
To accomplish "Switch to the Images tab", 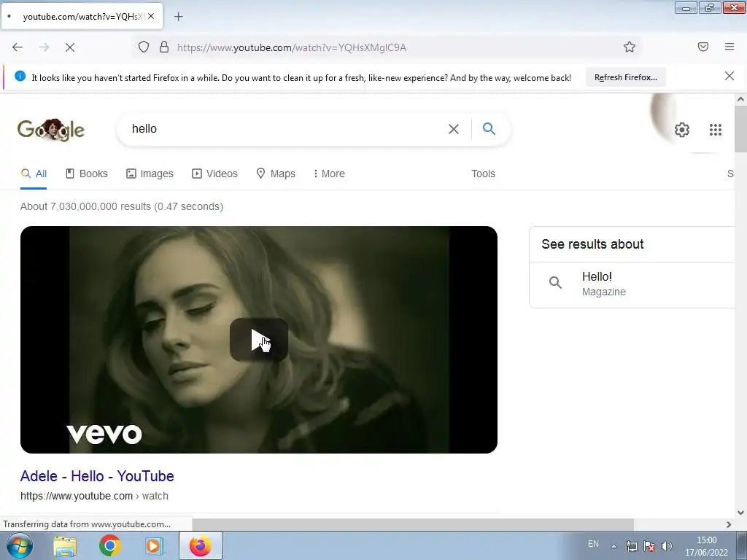I will click(x=150, y=174).
